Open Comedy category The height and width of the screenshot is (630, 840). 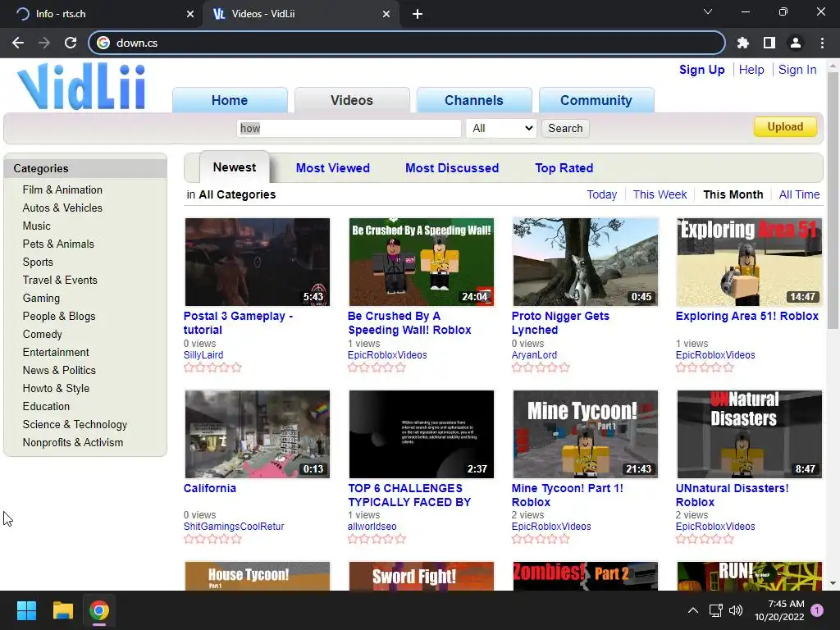pos(42,335)
